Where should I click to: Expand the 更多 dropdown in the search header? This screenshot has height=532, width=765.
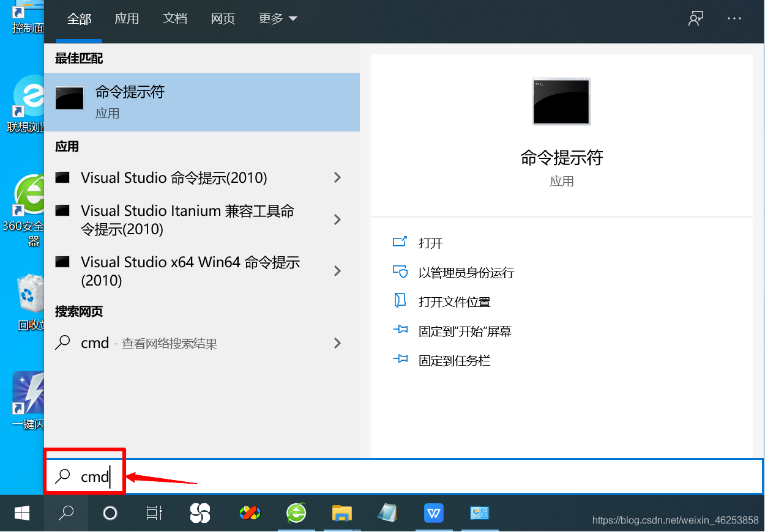[x=277, y=18]
